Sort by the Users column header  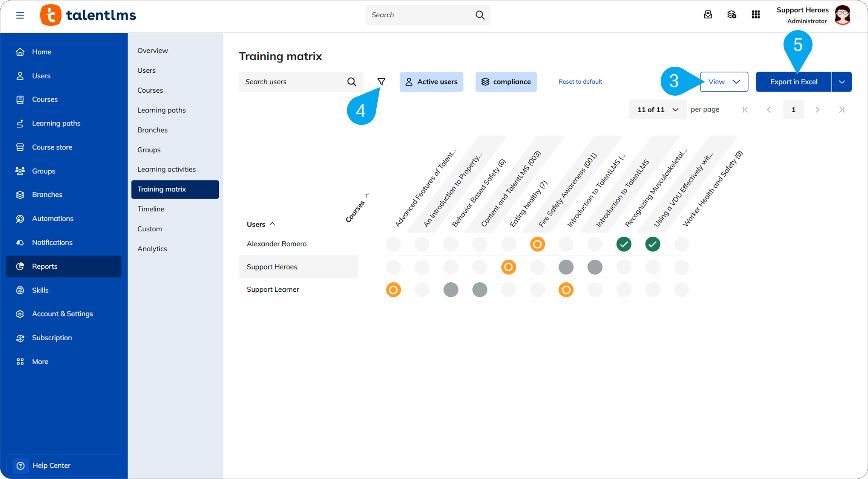coord(261,224)
